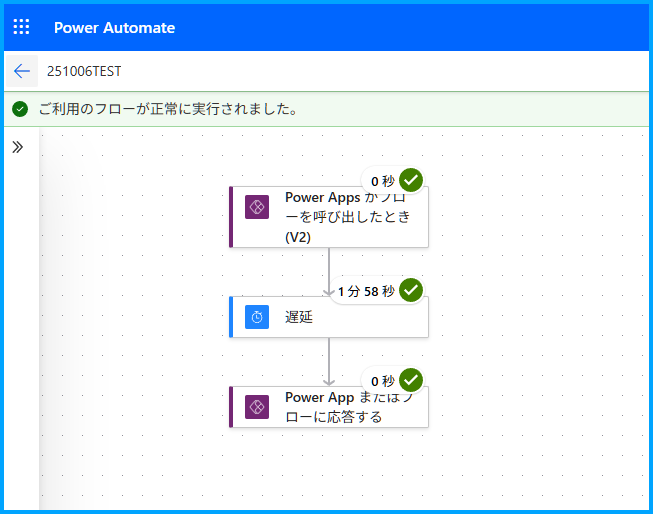Screen dimensions: 653x514
Task: Open the Power App またはフローに応答する card
Action: (329, 407)
